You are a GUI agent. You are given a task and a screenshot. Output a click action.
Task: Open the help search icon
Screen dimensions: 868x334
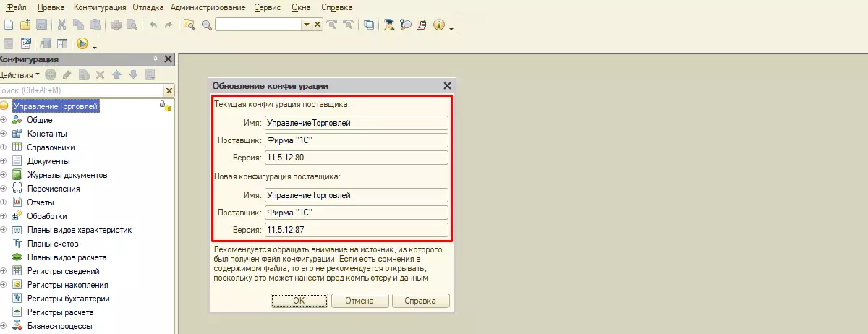(x=406, y=25)
